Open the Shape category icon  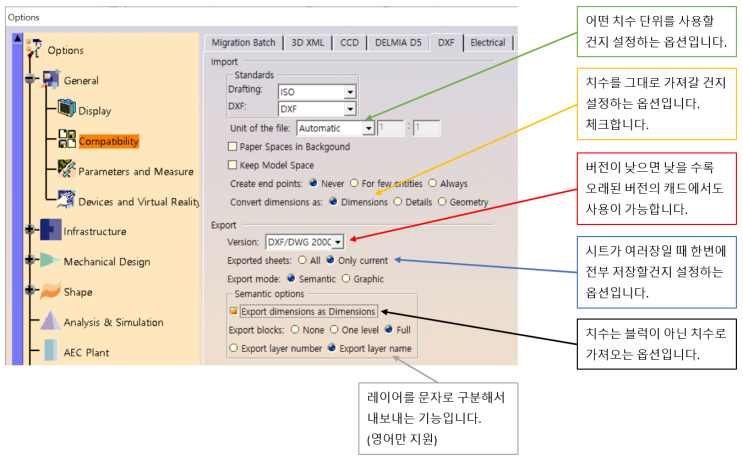pos(50,290)
